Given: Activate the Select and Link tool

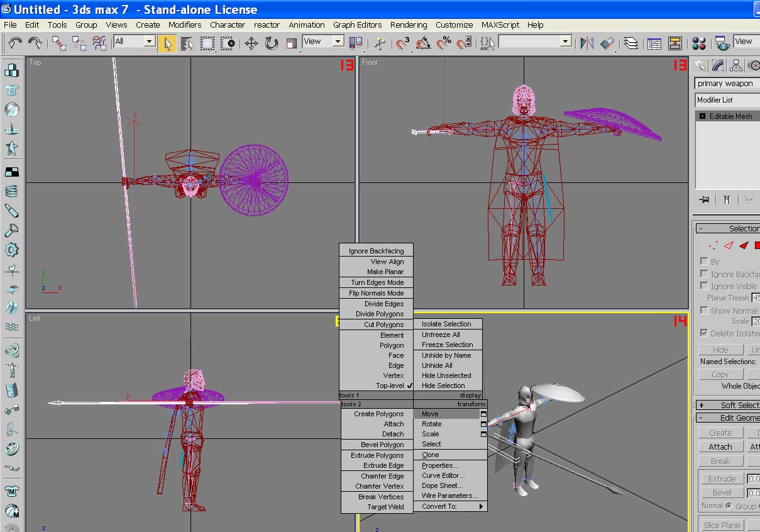Looking at the screenshot, I should (59, 43).
